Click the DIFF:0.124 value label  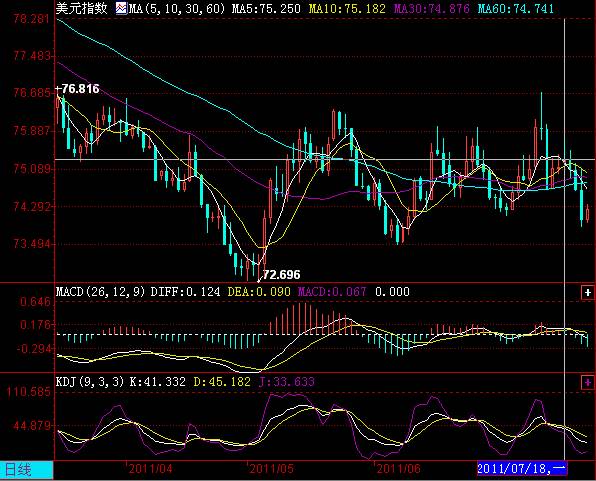pos(185,292)
